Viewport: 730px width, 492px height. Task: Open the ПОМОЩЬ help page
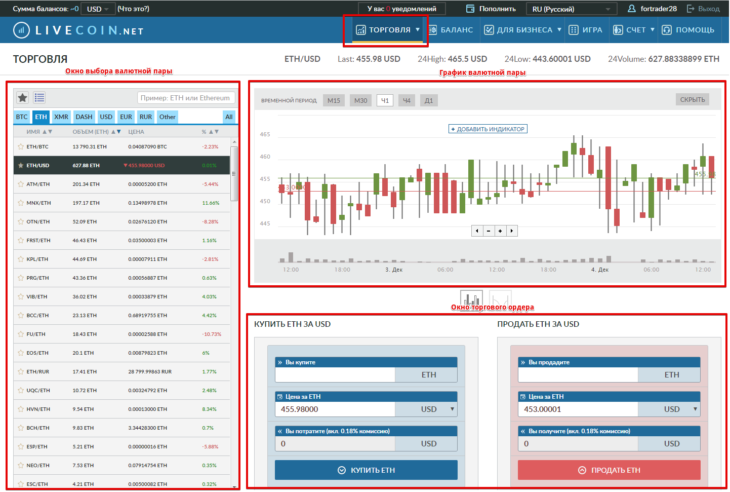coord(688,30)
